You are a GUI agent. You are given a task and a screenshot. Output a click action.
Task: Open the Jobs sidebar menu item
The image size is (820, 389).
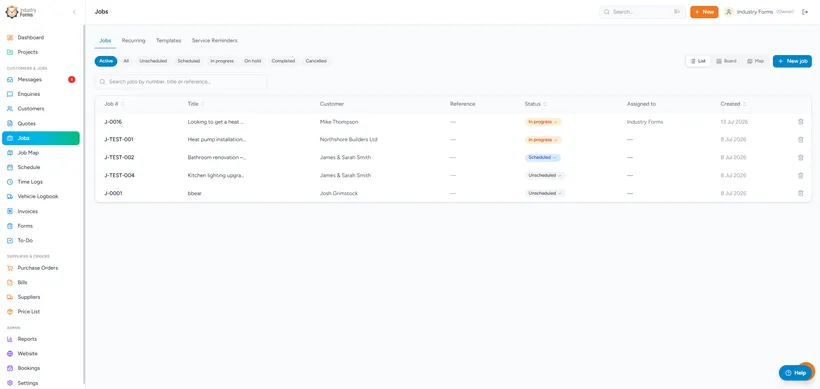41,138
